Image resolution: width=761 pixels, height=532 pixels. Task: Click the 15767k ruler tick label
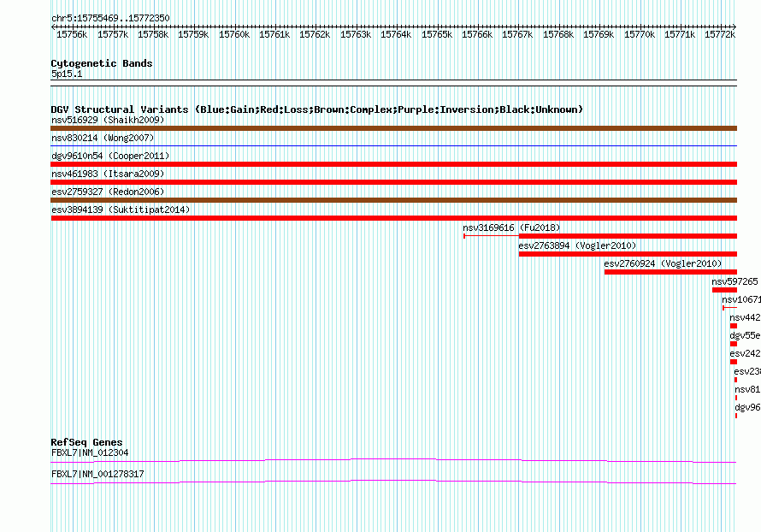coord(516,34)
